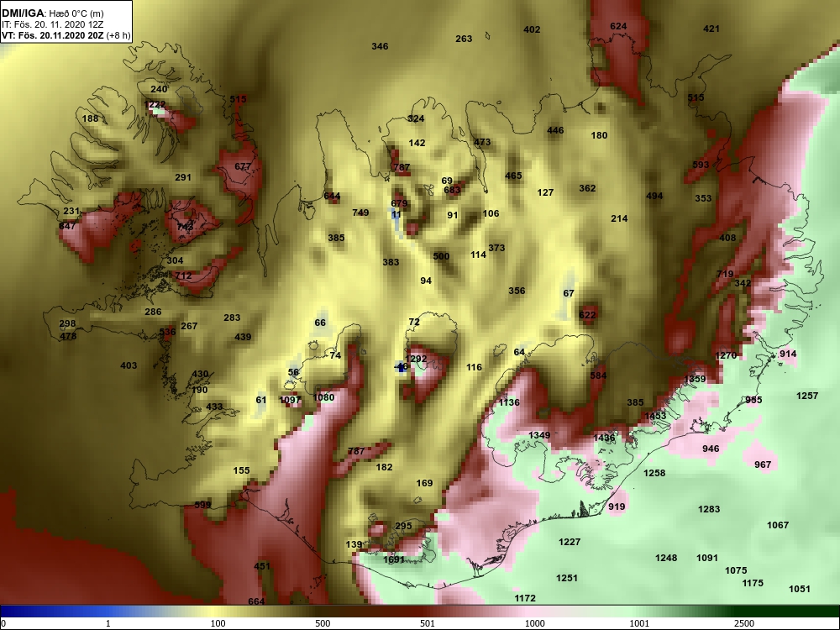840x630 pixels.
Task: Click the map value '1292'
Action: coord(417,359)
